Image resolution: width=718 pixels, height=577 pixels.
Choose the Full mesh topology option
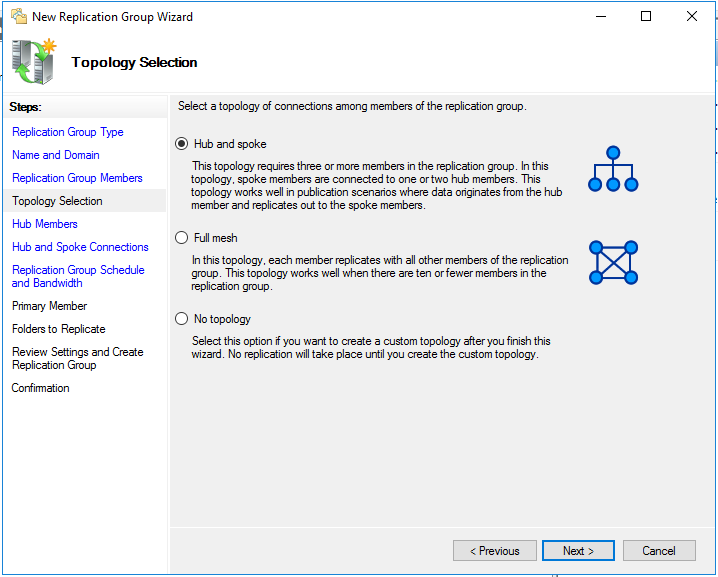tap(182, 238)
